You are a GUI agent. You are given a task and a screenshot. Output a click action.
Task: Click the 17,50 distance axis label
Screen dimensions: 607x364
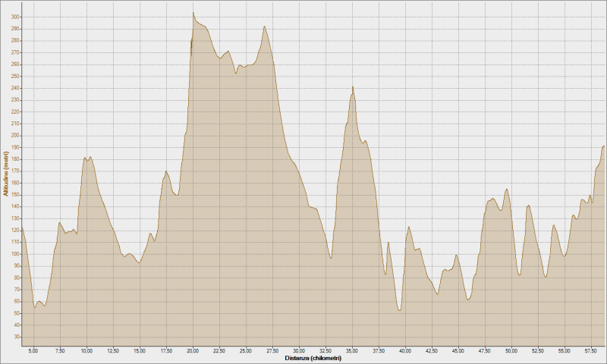pos(166,351)
